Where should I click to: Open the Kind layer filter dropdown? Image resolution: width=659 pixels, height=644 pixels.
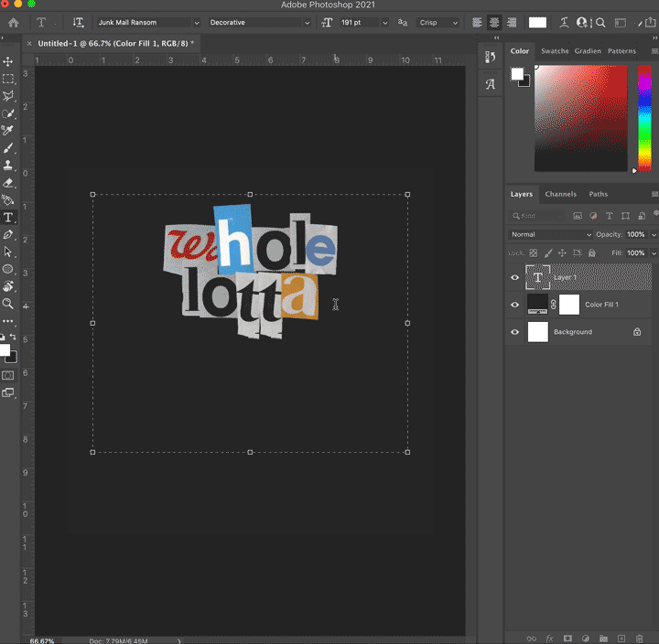535,216
